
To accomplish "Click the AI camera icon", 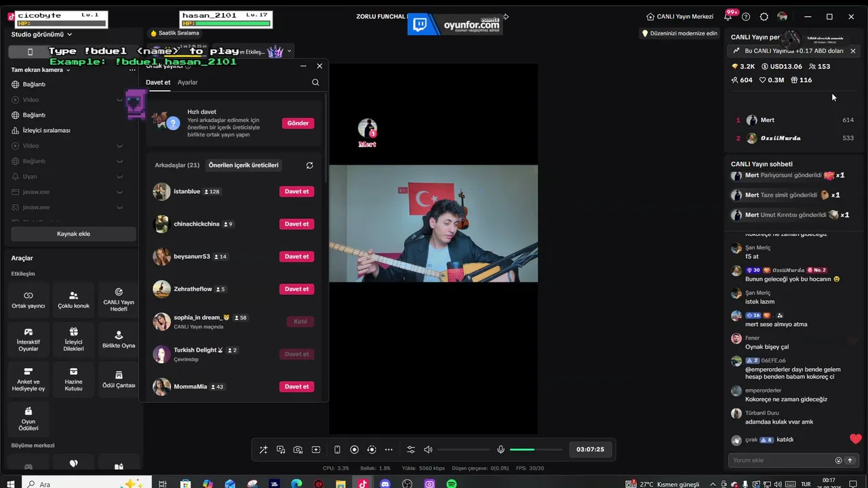I will click(x=298, y=449).
